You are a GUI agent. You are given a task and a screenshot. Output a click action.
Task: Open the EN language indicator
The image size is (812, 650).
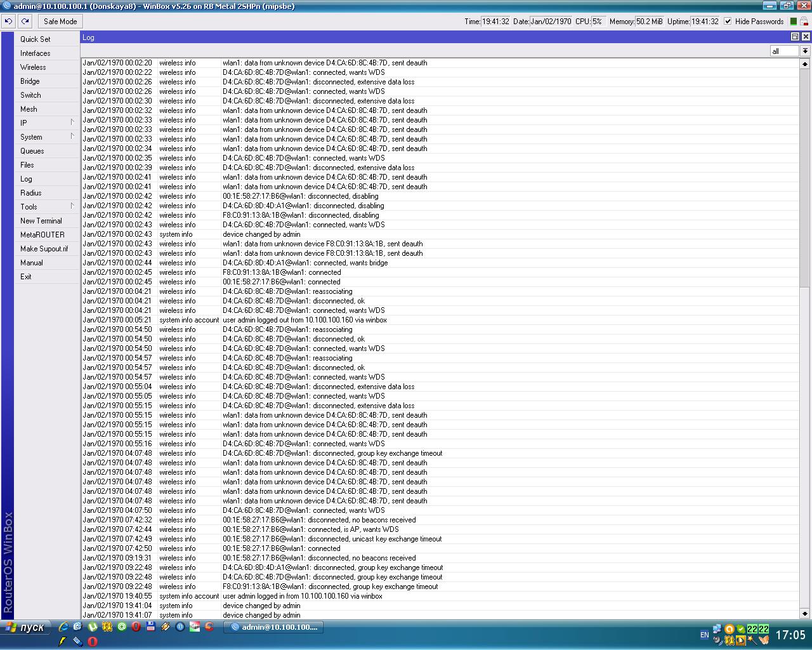[705, 635]
